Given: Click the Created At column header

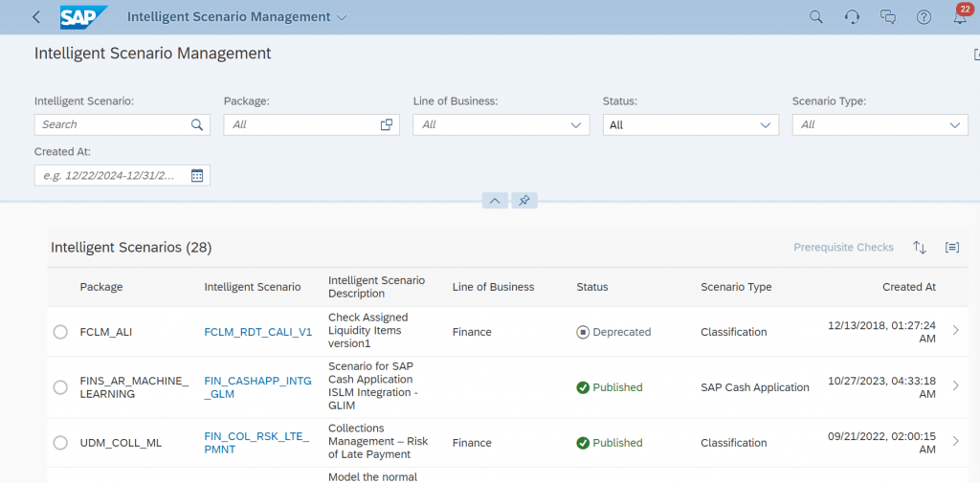Looking at the screenshot, I should (909, 287).
